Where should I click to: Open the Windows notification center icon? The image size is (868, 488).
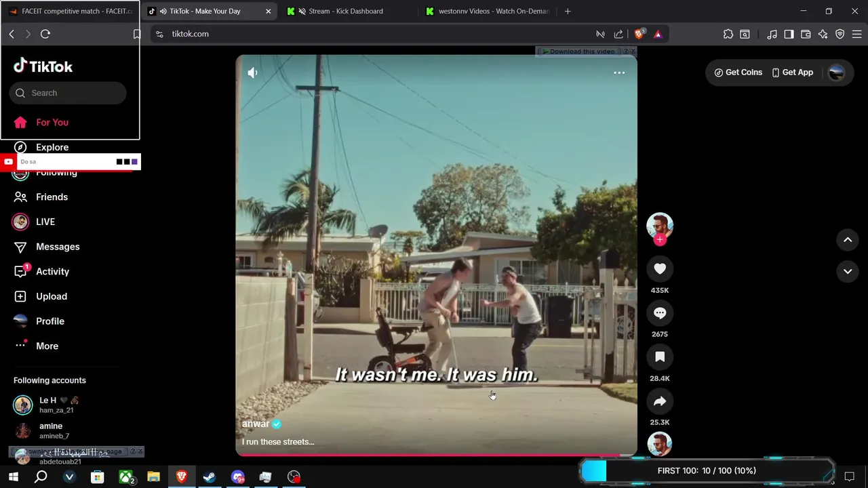849,476
